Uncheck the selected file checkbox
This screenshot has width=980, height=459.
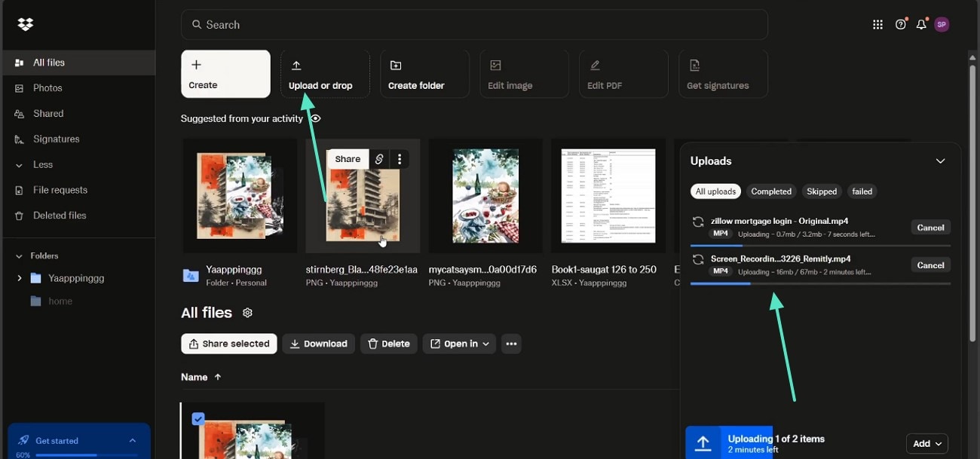(x=198, y=418)
